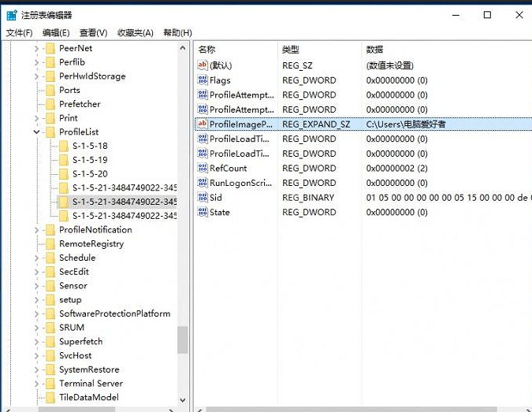Open the 收藏夹(A) menu
532x412 pixels.
(x=136, y=32)
